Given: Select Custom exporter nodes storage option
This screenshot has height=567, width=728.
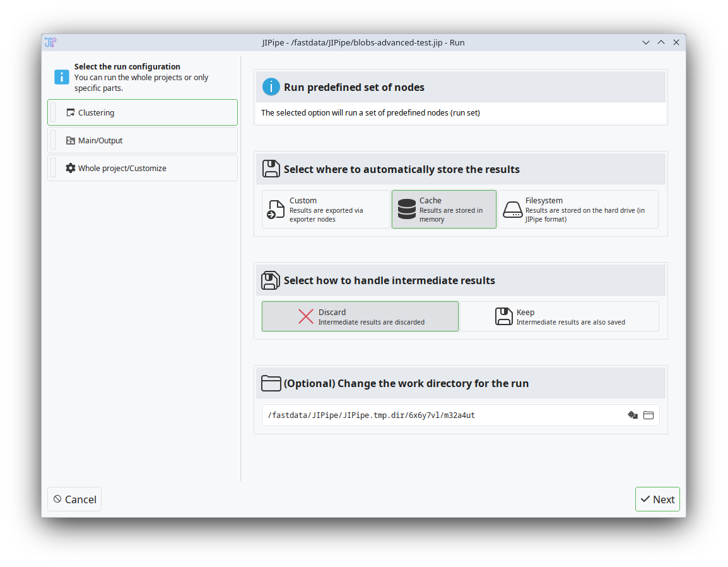Looking at the screenshot, I should point(326,210).
